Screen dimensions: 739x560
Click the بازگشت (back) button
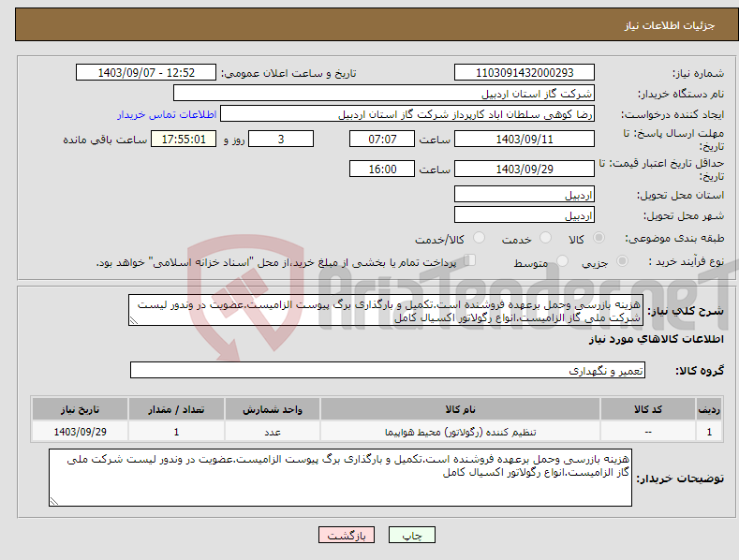(347, 535)
